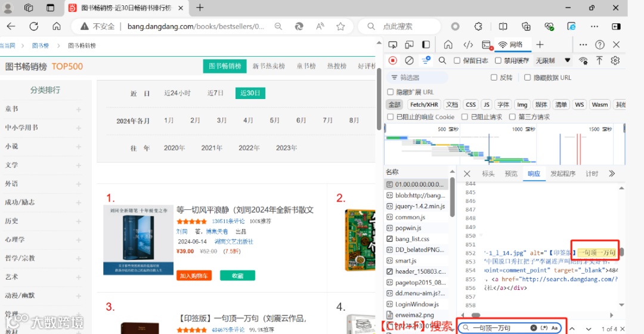The image size is (644, 334).
Task: Check the 隐藏数据 URL checkbox
Action: click(x=527, y=77)
